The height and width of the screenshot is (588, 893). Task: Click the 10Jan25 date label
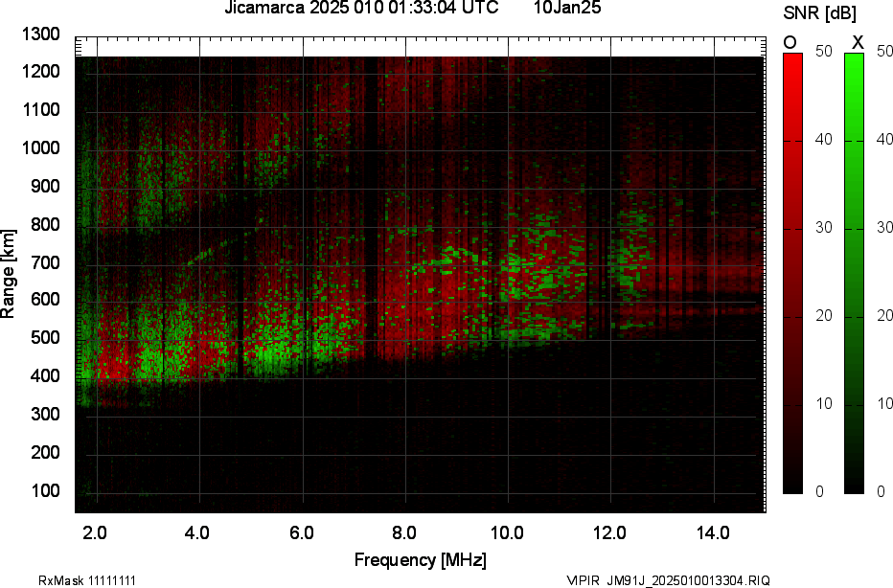567,8
